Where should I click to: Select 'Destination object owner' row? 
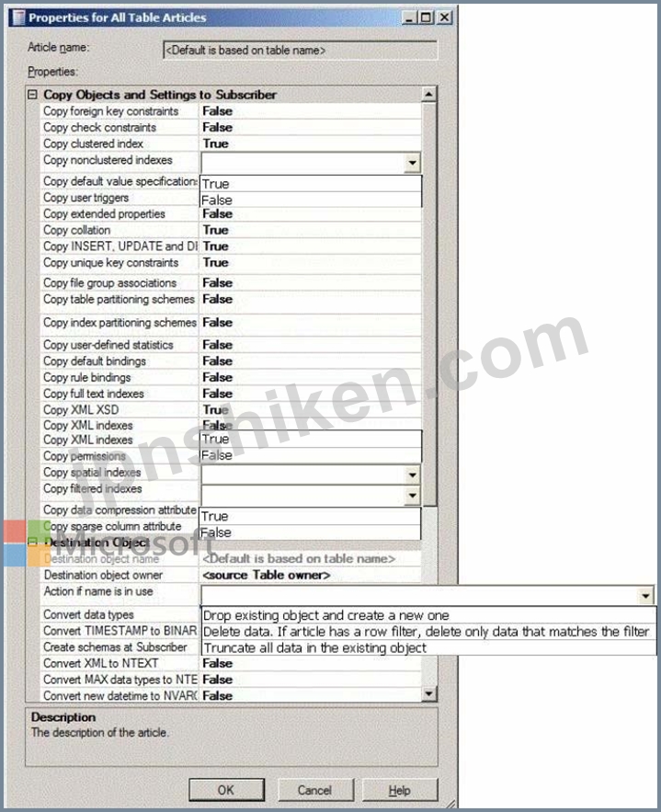coord(231,575)
